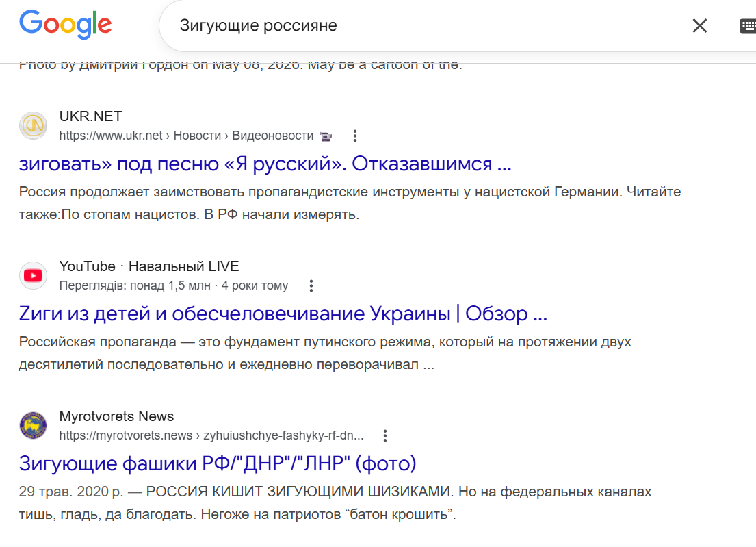Open the Myrotvorets result title link
The image size is (756, 547).
[218, 463]
